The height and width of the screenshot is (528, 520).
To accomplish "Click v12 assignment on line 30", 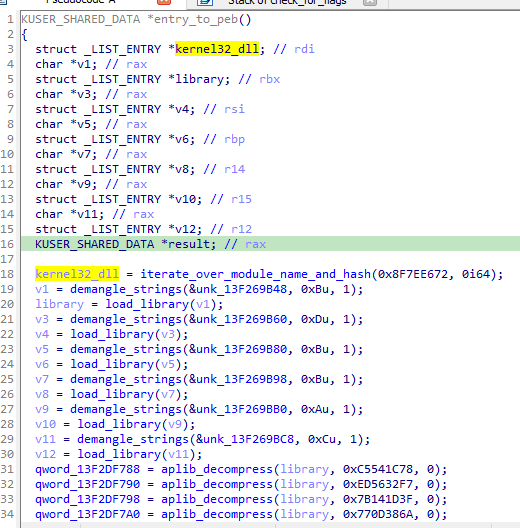I will click(x=45, y=454).
